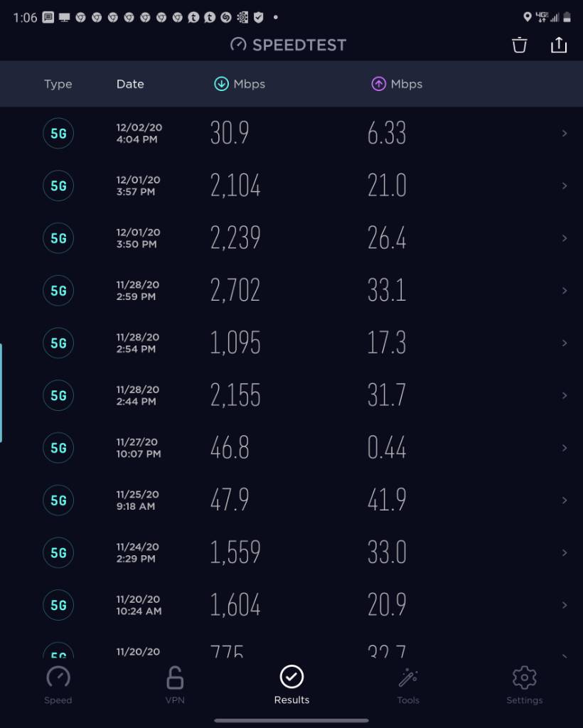The width and height of the screenshot is (583, 728).
Task: Expand the 12/02/20 4:04 PM result chevron
Action: (565, 133)
